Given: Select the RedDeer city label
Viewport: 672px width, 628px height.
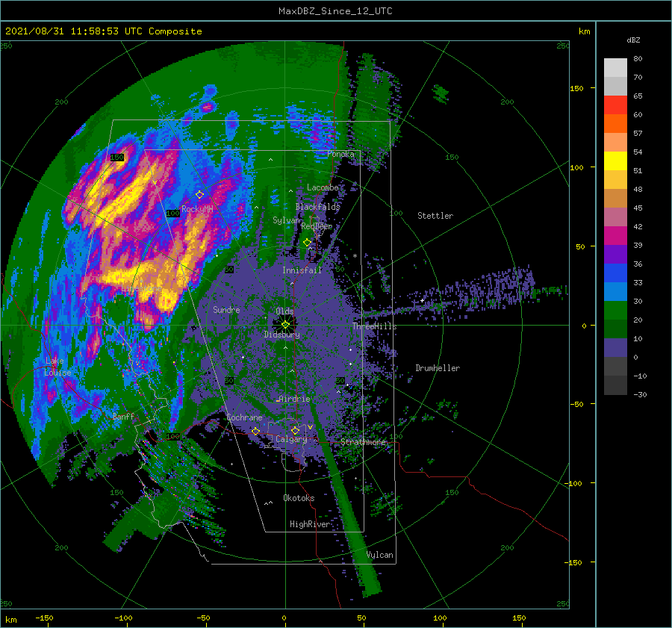Looking at the screenshot, I should click(317, 226).
